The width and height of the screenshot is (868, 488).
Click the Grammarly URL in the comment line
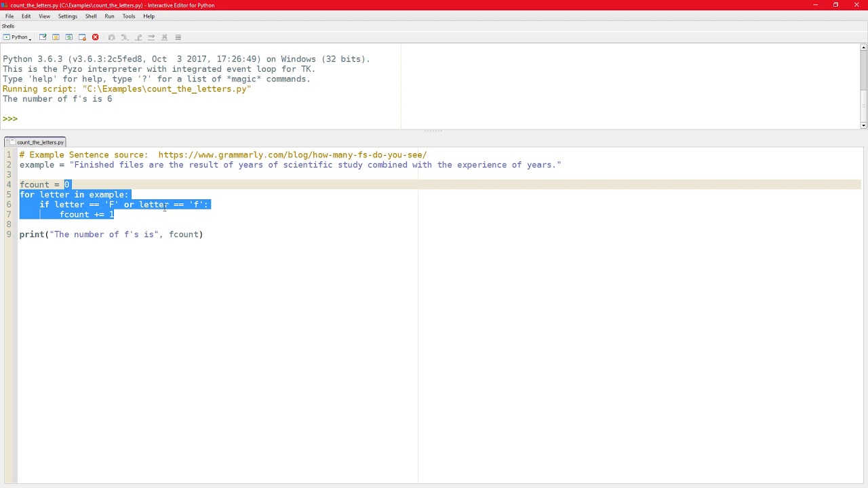(x=292, y=155)
